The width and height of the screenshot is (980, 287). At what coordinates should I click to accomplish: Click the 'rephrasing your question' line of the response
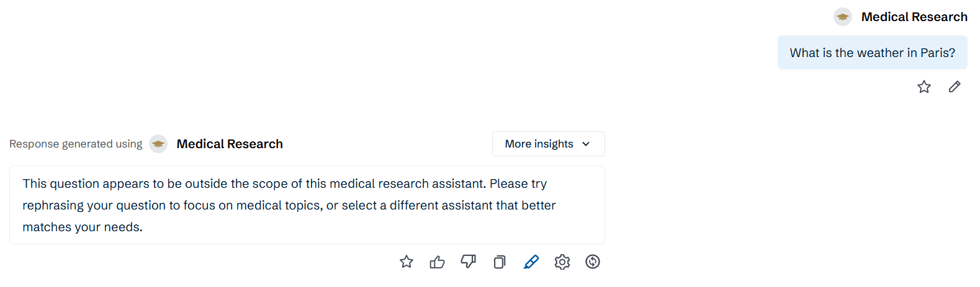(x=289, y=205)
